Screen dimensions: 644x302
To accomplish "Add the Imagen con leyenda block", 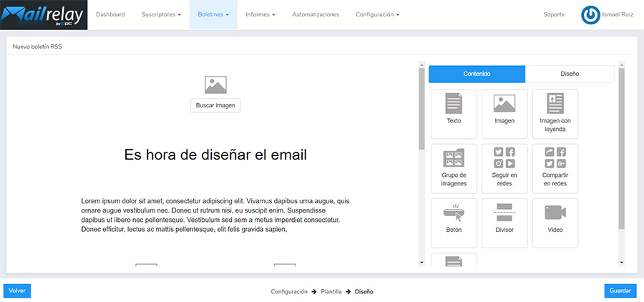I will coord(555,115).
